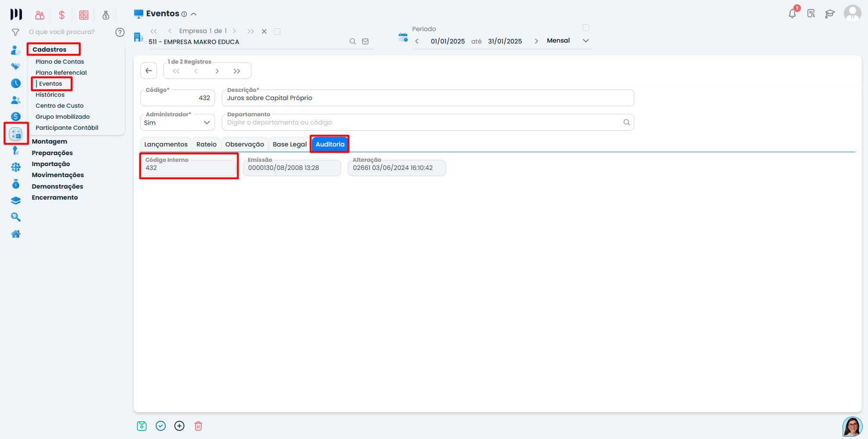Click the graduation cap icon
This screenshot has width=868, height=439.
point(830,13)
